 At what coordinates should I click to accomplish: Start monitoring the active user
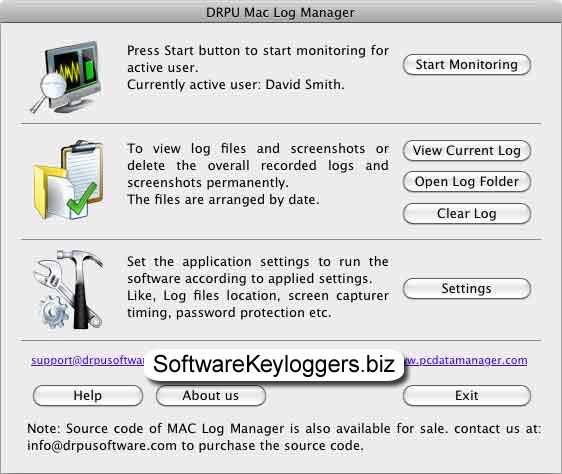point(466,65)
